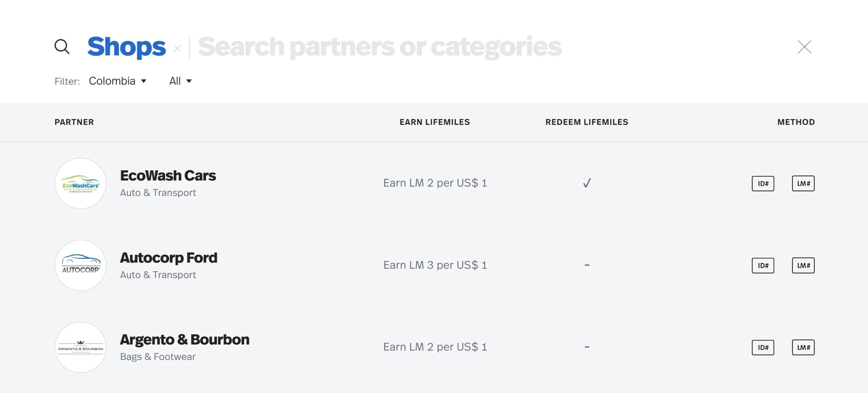Close the search panel with X

coord(804,47)
